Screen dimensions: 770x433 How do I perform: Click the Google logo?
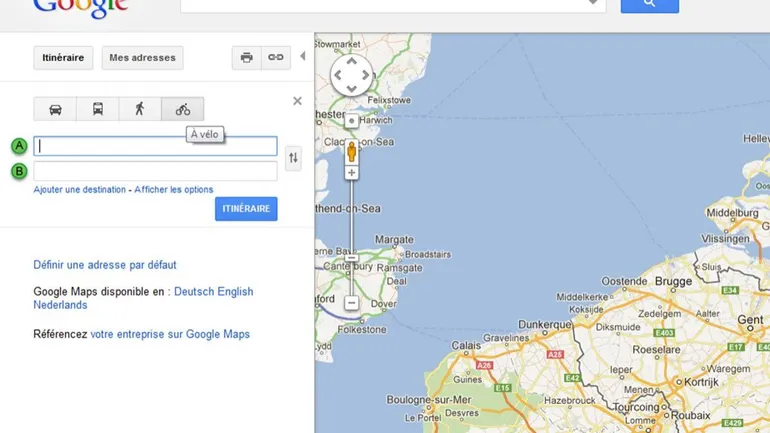pos(81,8)
